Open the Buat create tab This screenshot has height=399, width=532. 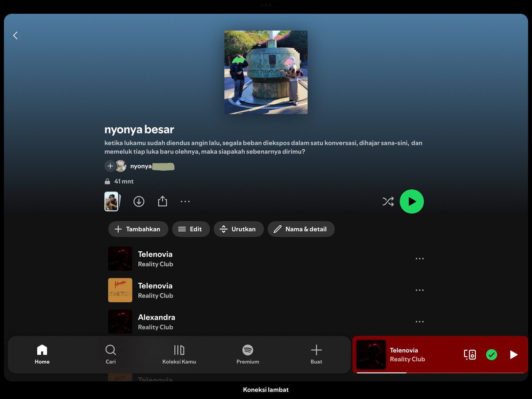(x=316, y=355)
